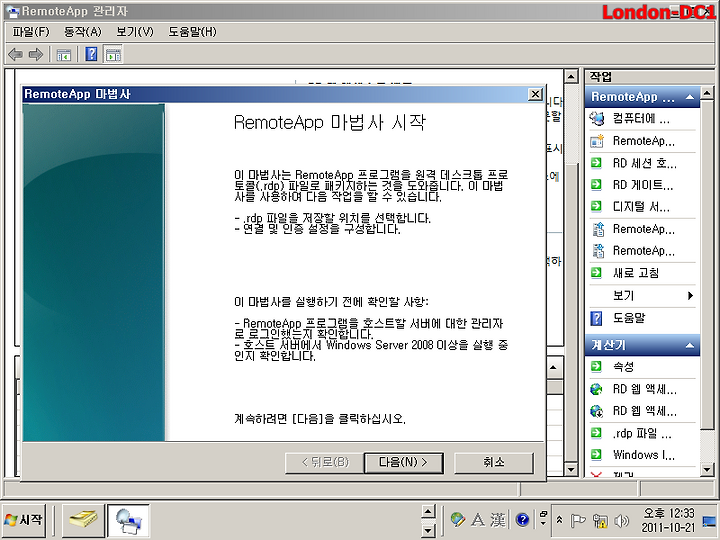
Task: Click the Back arrow toolbar icon
Action: pyautogui.click(x=15, y=55)
